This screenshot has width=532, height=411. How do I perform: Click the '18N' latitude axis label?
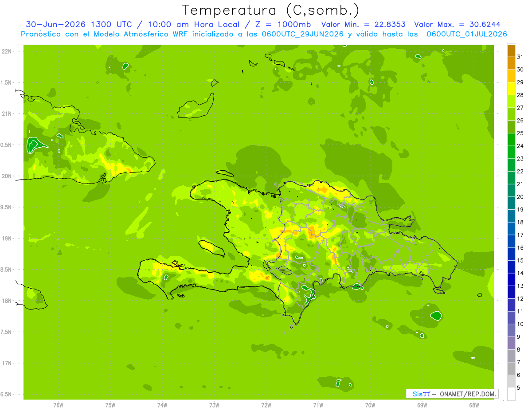coord(7,301)
